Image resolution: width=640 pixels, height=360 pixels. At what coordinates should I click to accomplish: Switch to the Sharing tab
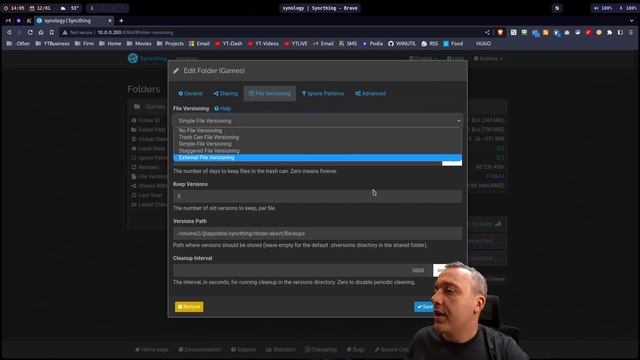[x=225, y=93]
